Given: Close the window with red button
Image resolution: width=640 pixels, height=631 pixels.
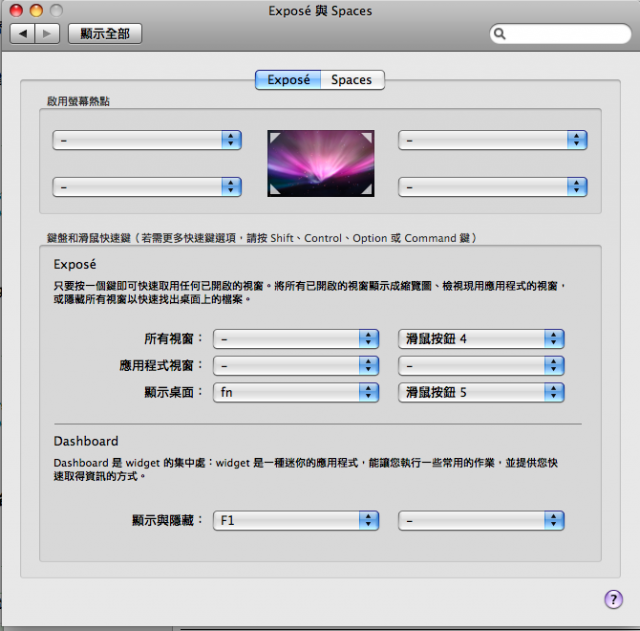Looking at the screenshot, I should pyautogui.click(x=16, y=10).
